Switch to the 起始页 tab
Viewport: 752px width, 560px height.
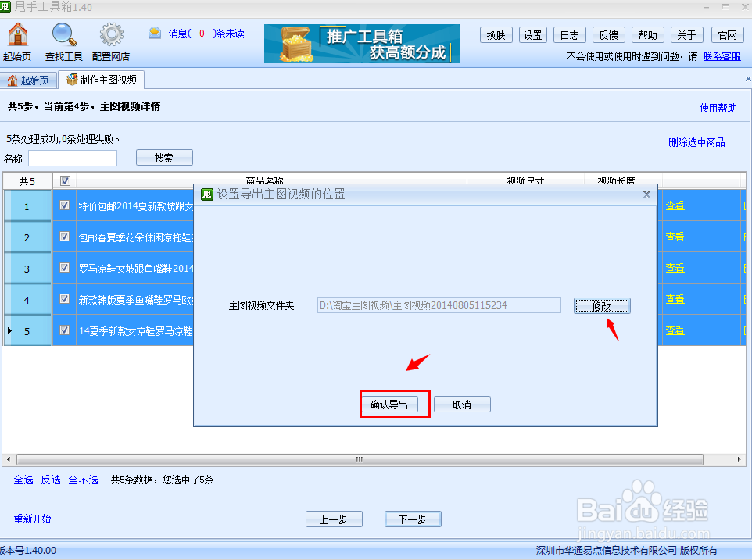tap(30, 79)
